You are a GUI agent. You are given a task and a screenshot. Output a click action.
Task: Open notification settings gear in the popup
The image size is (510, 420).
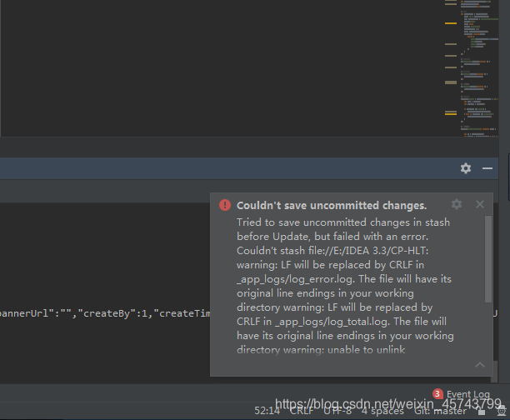[457, 204]
